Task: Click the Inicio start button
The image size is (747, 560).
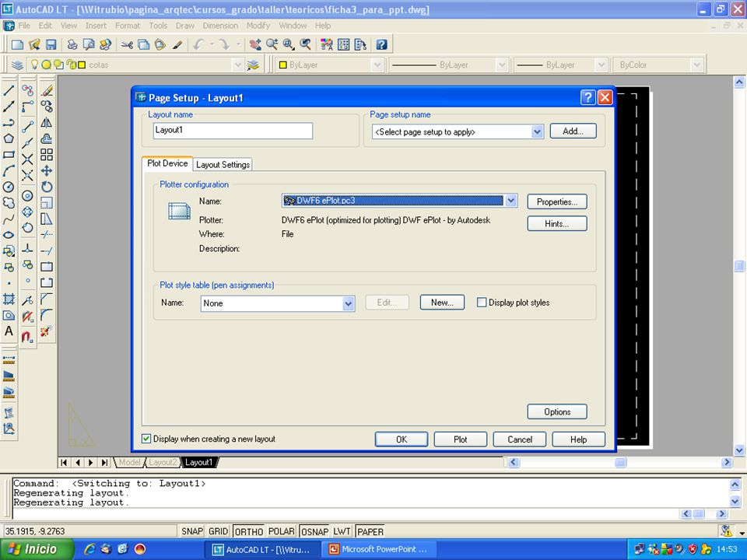Action: pos(37,549)
